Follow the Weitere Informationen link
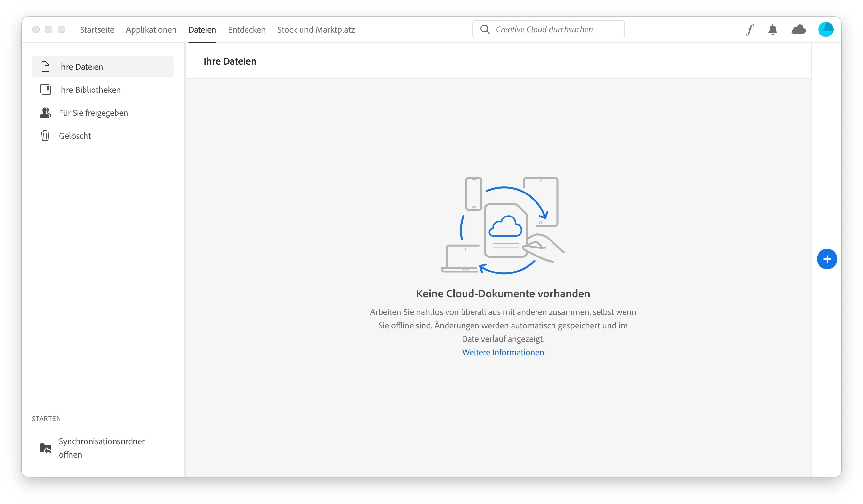863x504 pixels. tap(503, 352)
